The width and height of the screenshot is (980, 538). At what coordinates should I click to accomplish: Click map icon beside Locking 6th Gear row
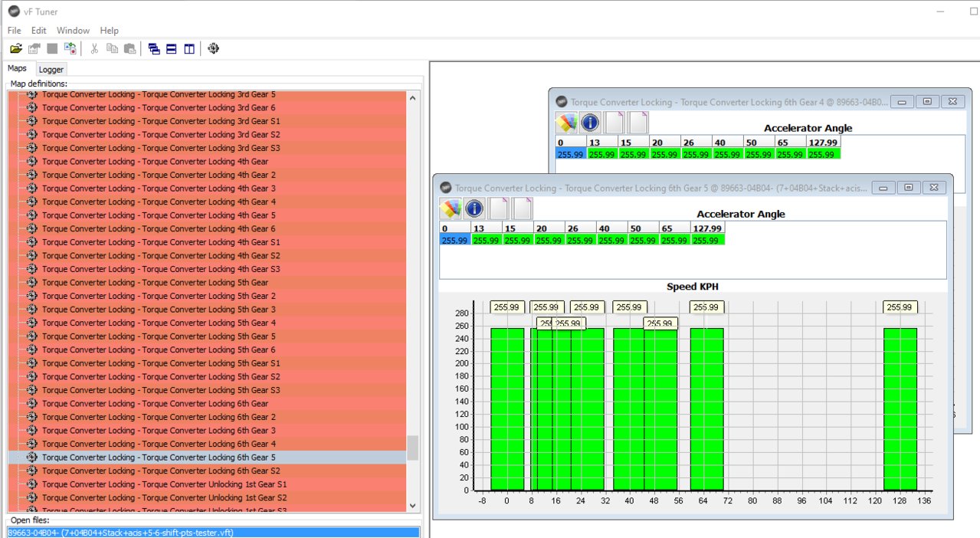pos(32,403)
